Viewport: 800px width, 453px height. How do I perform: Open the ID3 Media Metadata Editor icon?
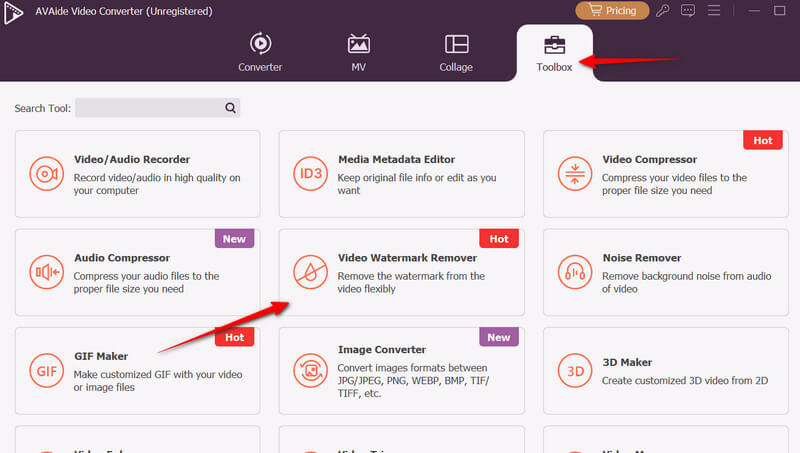point(310,174)
